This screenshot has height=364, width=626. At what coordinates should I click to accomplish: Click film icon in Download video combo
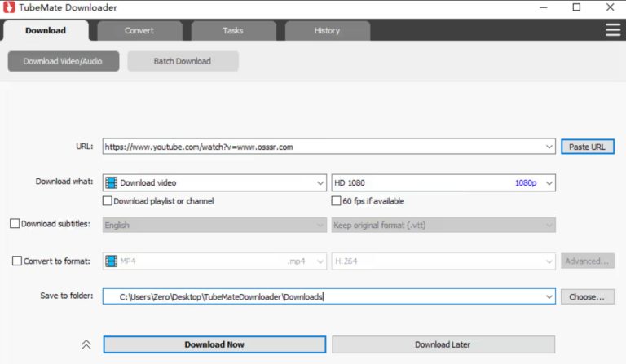[x=111, y=182]
